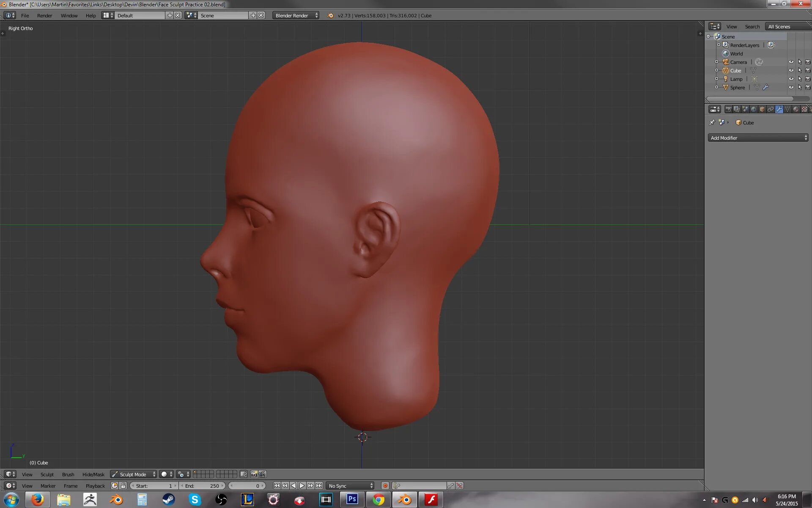Viewport: 812px width, 508px height.
Task: Open the Blender Render engine dropdown
Action: (296, 16)
